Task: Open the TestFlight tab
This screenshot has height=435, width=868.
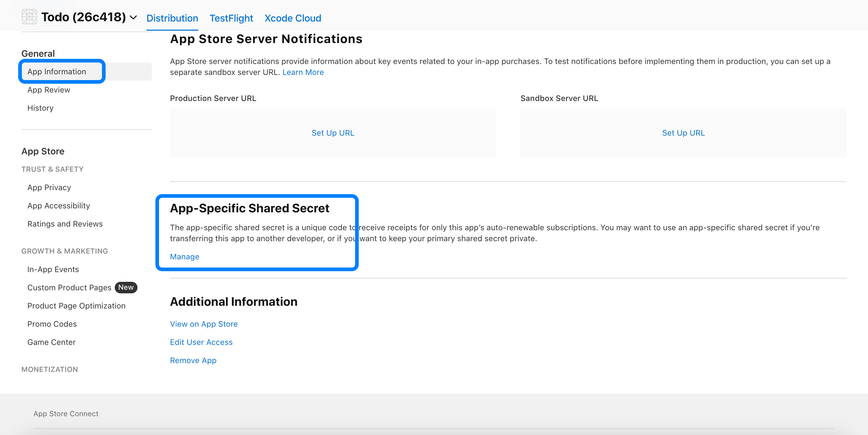Action: [231, 18]
